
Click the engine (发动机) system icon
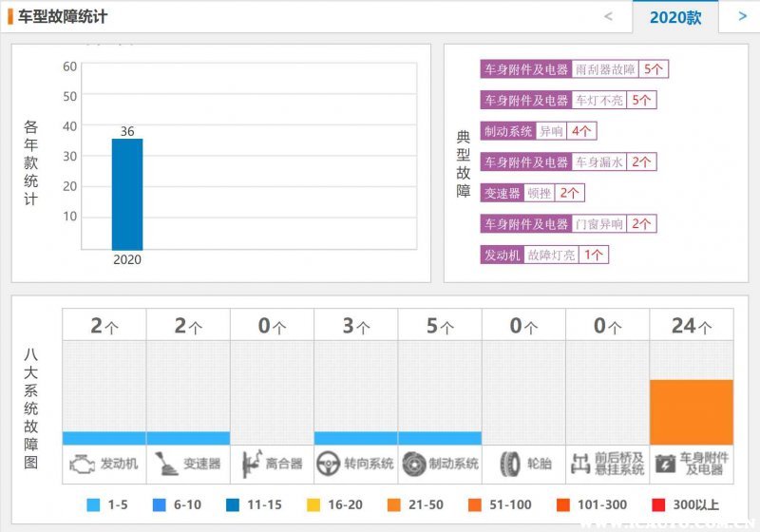click(83, 464)
